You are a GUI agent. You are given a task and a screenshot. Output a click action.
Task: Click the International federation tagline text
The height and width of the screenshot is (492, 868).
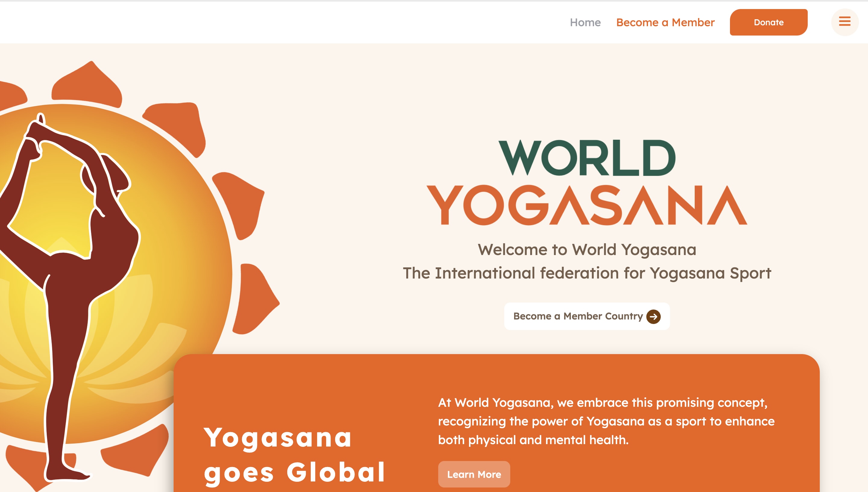[587, 273]
